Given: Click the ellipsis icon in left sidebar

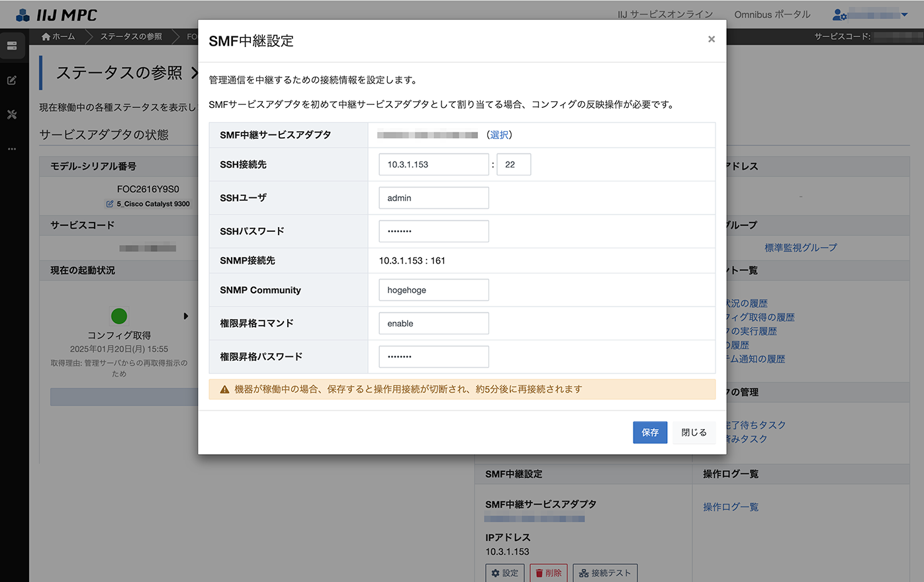Looking at the screenshot, I should click(x=12, y=149).
